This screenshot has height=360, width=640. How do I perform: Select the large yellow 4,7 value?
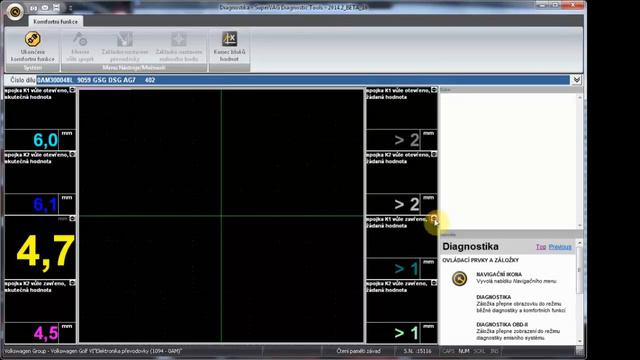point(46,252)
